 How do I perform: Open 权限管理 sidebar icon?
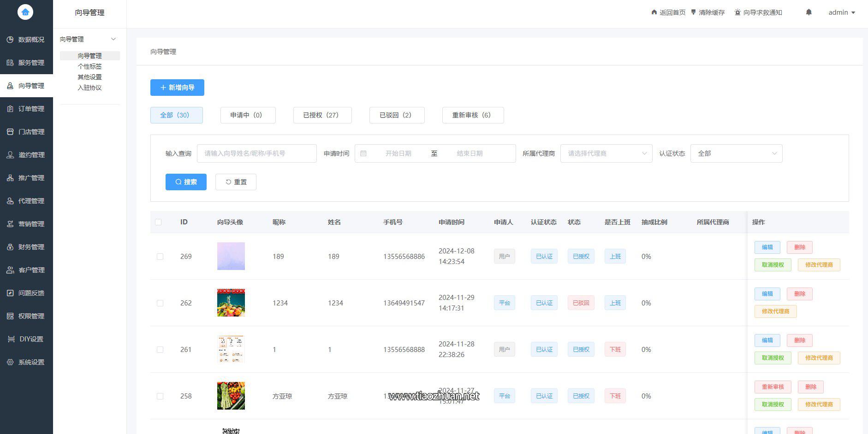coord(10,316)
